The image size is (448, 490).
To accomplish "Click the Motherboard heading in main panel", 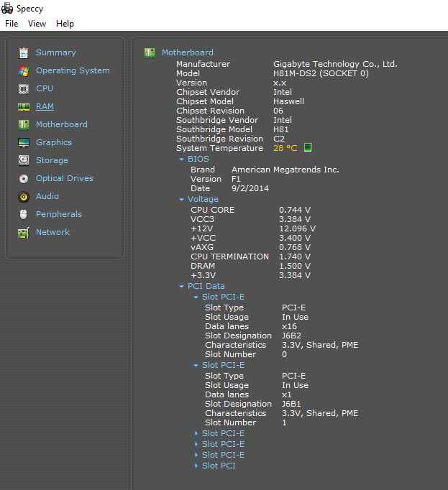I will pyautogui.click(x=188, y=52).
